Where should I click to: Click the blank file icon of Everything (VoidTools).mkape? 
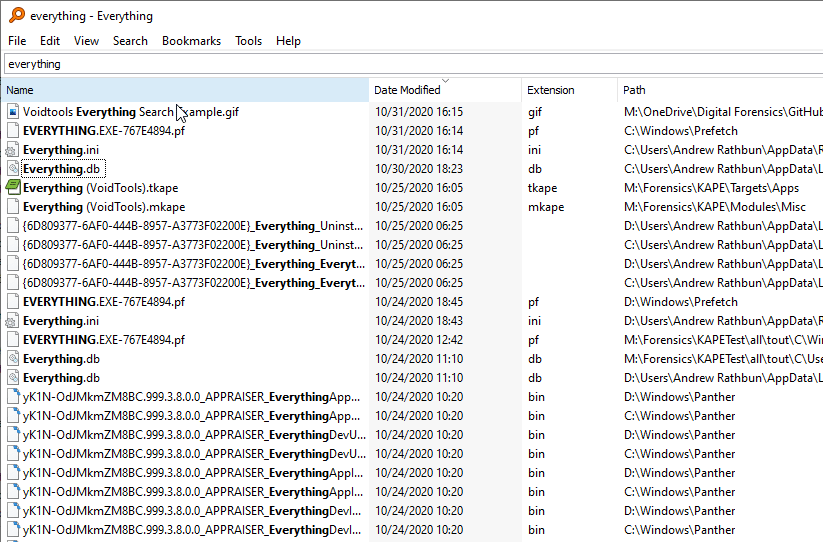click(12, 207)
